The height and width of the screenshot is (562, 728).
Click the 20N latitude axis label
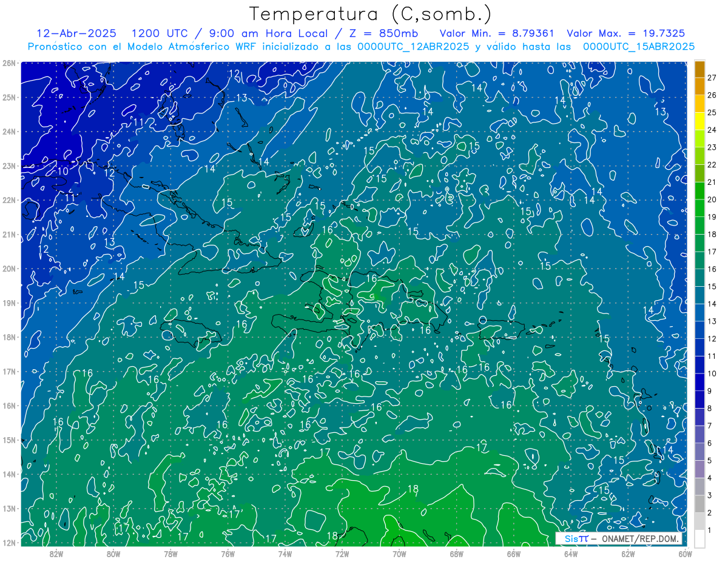click(x=8, y=269)
